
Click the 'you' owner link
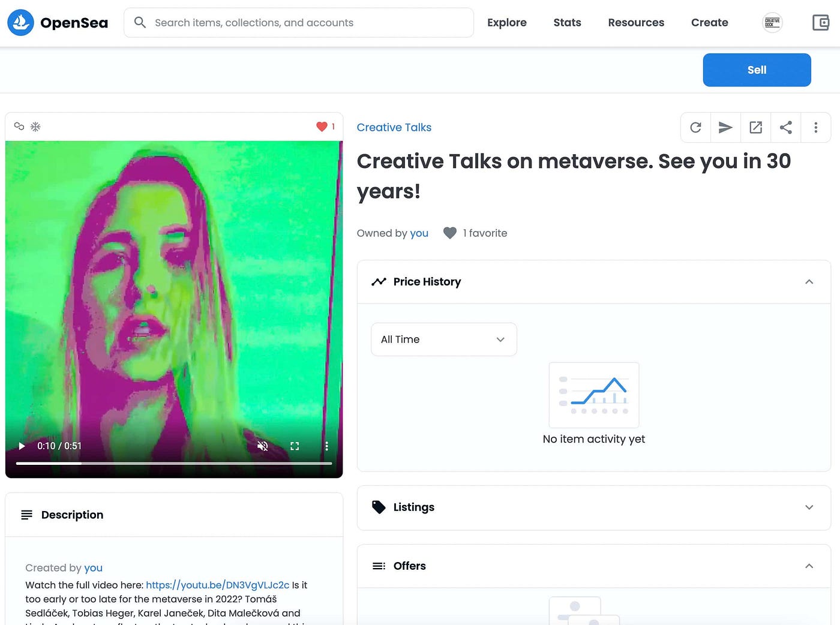pyautogui.click(x=419, y=233)
